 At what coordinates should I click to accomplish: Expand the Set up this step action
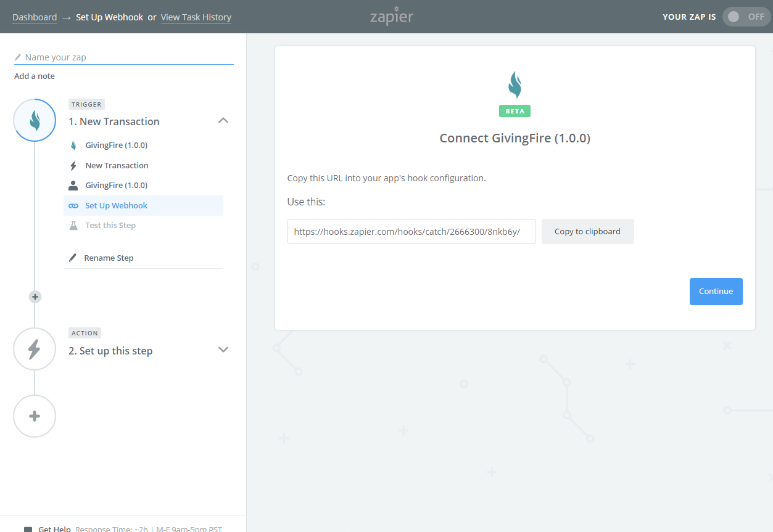[x=223, y=350]
